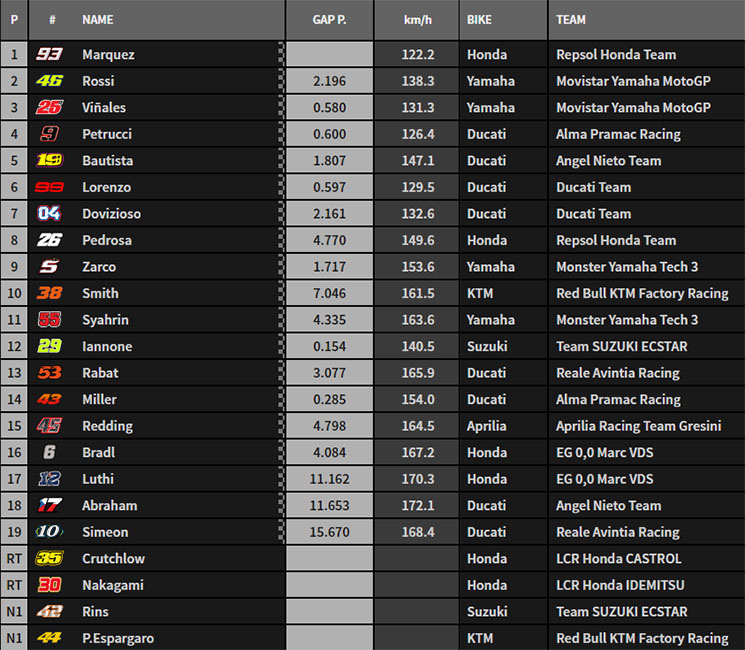Select rider name Rossi
The image size is (745, 650).
point(98,81)
